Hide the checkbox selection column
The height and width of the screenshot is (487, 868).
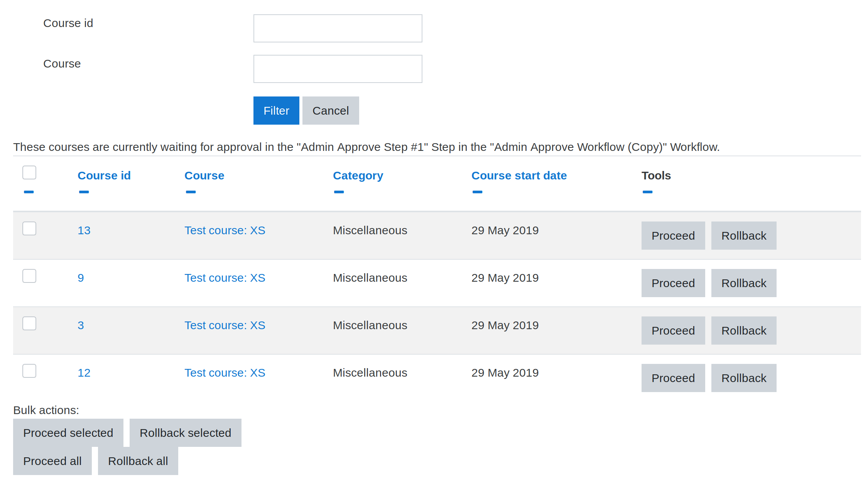(29, 192)
